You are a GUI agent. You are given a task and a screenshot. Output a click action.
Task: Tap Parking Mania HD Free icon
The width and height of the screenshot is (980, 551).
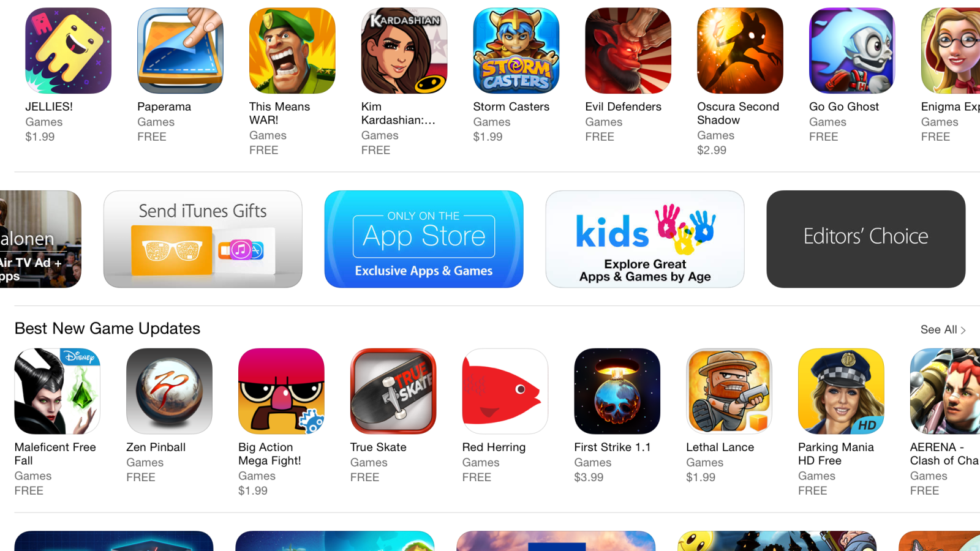[842, 391]
